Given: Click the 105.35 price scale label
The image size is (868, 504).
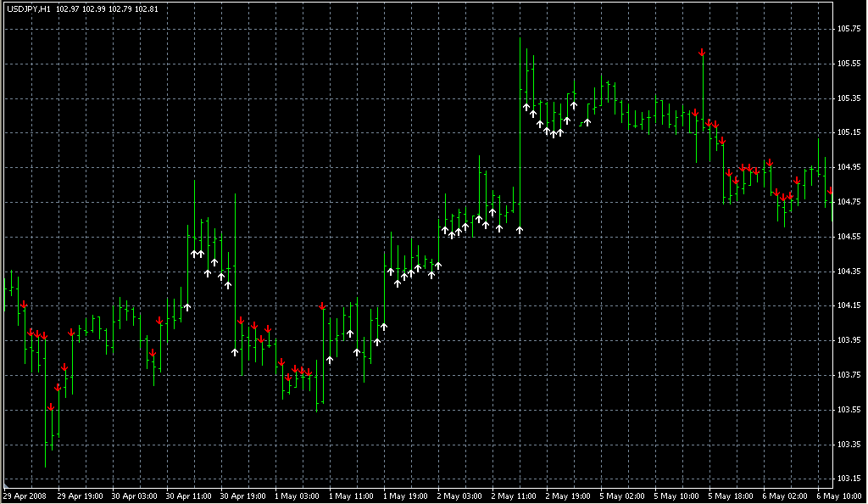Looking at the screenshot, I should click(849, 98).
